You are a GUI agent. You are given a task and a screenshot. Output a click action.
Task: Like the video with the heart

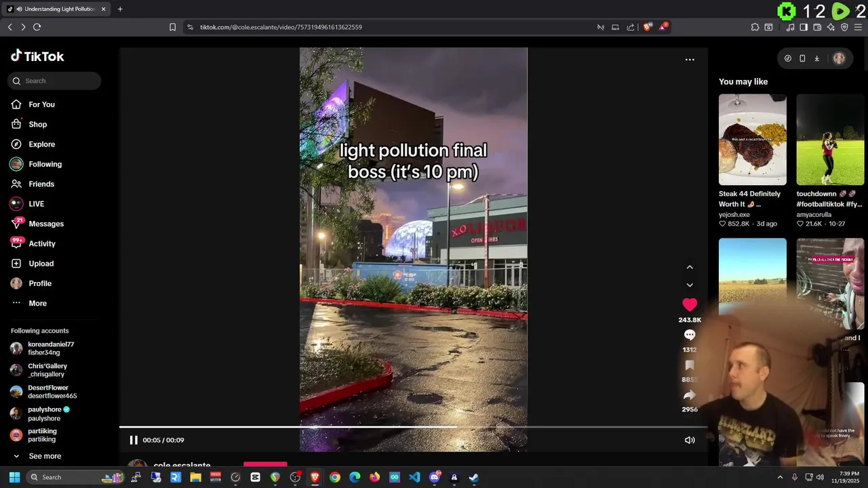coord(690,305)
